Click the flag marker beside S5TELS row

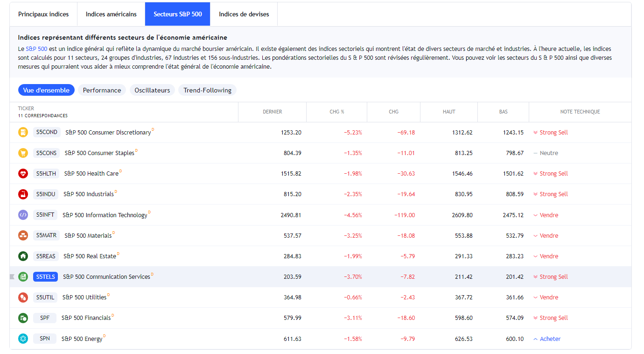click(x=12, y=277)
